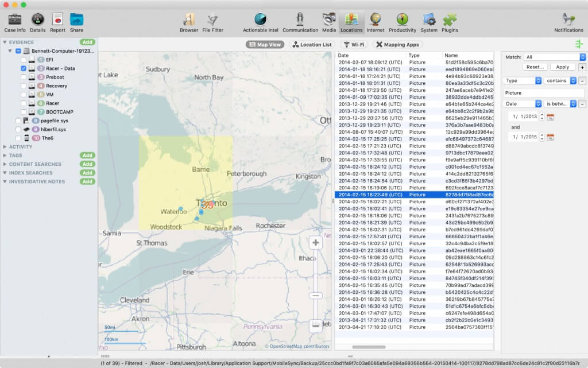Click the map zoom-in control

coord(316,243)
